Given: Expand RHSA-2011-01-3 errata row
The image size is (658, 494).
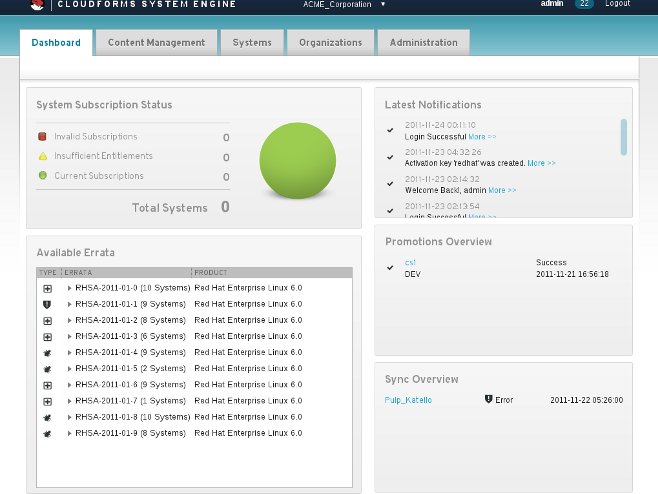Looking at the screenshot, I should coord(70,337).
